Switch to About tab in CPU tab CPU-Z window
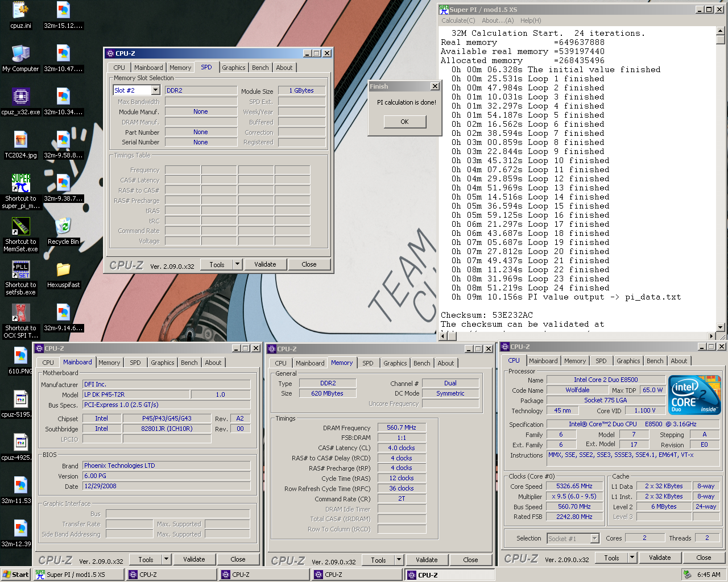Screen dimensions: 728x582 coord(679,361)
